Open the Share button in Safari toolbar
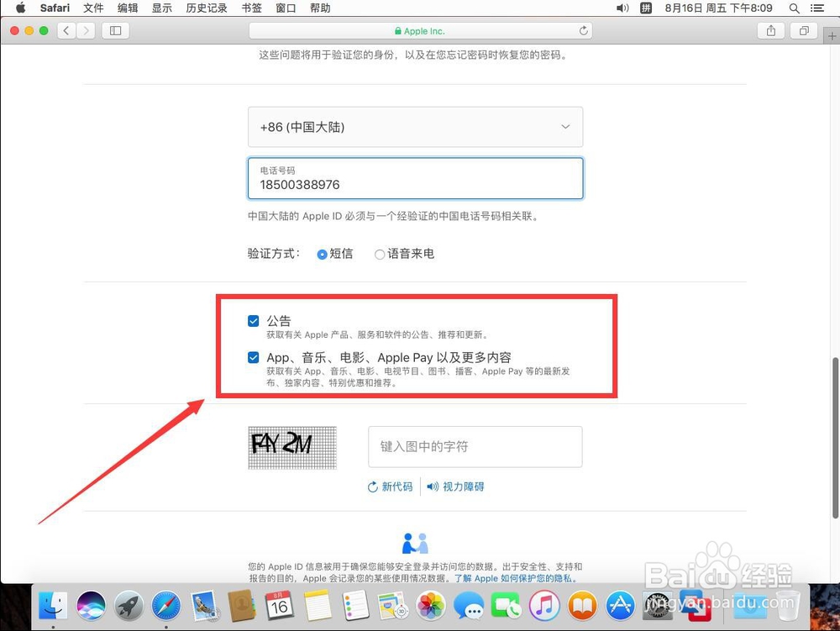This screenshot has width=840, height=631. coord(771,30)
